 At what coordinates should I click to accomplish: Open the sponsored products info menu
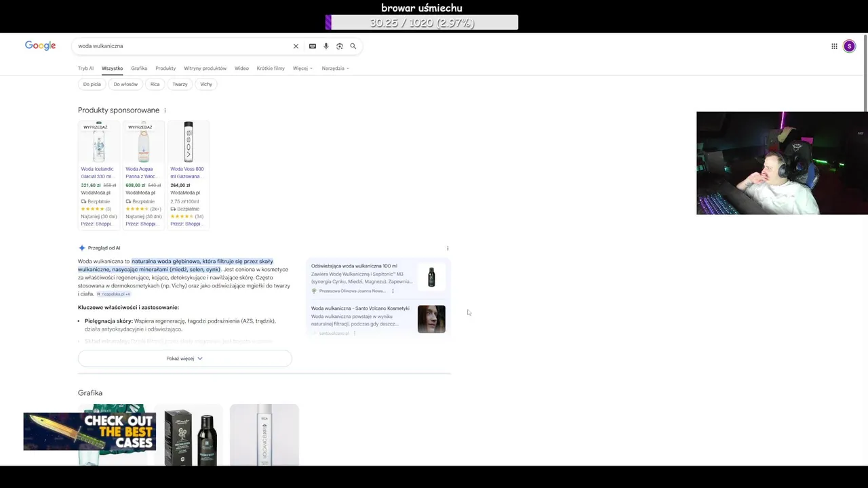click(165, 110)
